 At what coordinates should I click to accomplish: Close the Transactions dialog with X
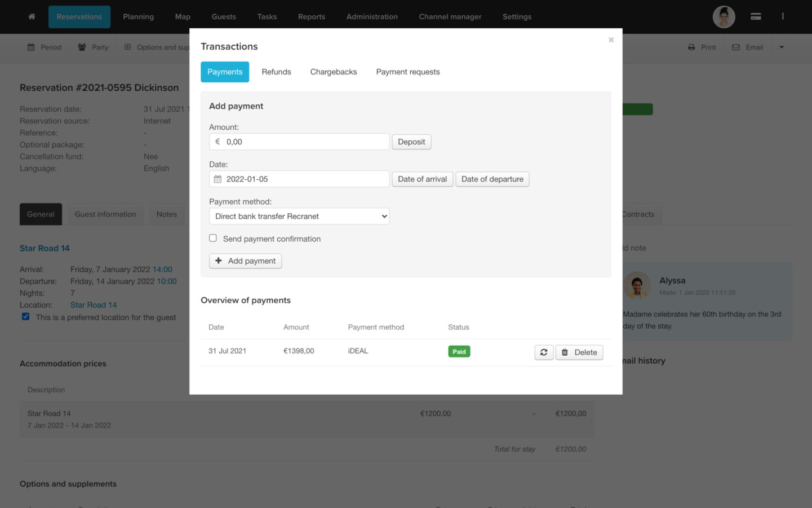tap(611, 40)
